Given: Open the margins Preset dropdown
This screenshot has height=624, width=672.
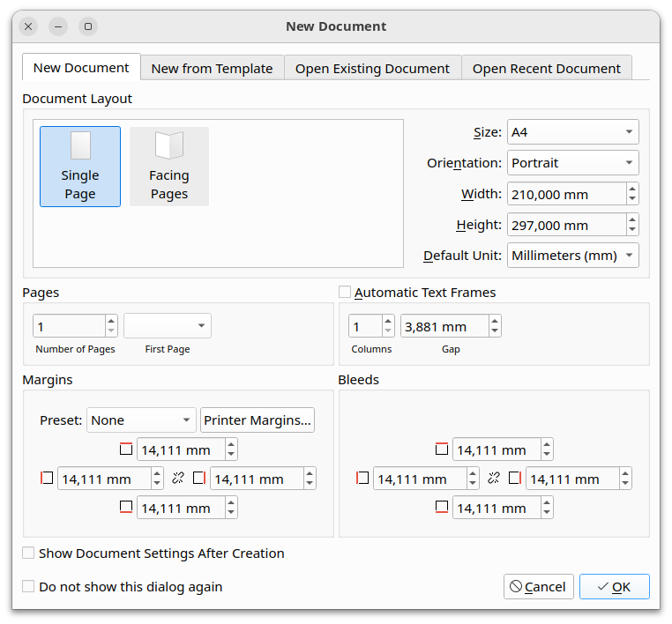Looking at the screenshot, I should (141, 420).
